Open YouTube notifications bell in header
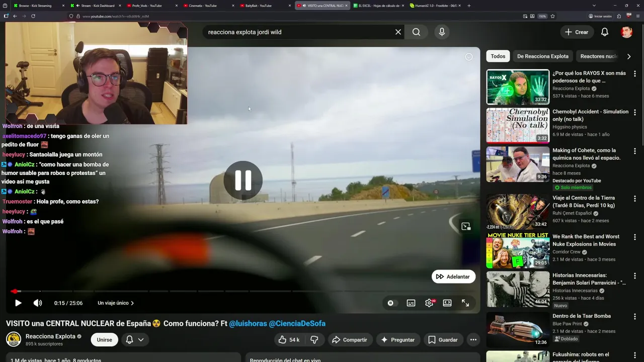The width and height of the screenshot is (644, 362). [605, 32]
